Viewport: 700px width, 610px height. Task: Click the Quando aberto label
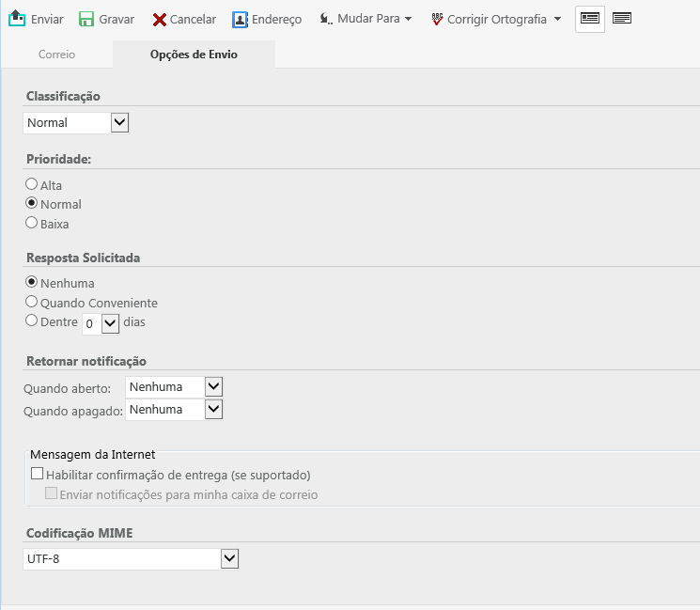(x=67, y=388)
